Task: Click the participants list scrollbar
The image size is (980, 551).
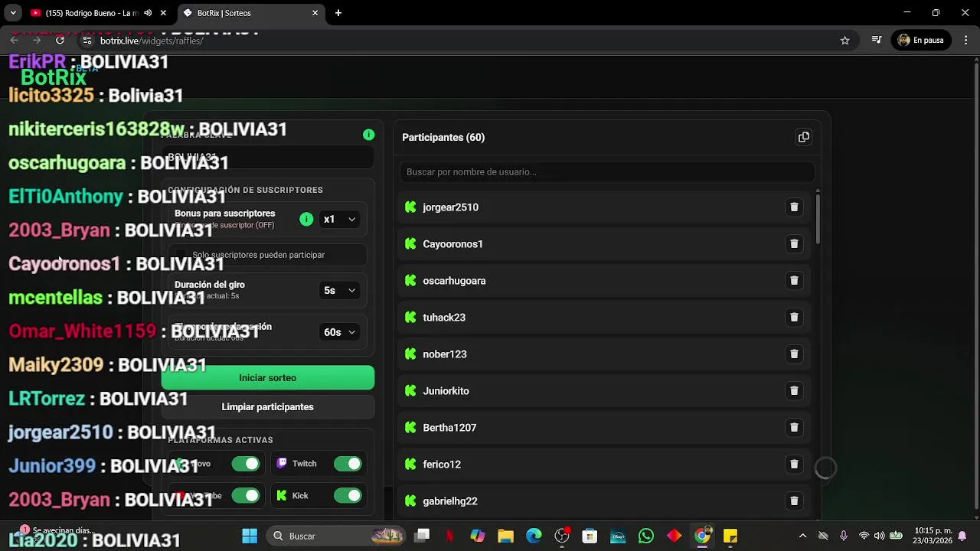Action: pos(818,218)
